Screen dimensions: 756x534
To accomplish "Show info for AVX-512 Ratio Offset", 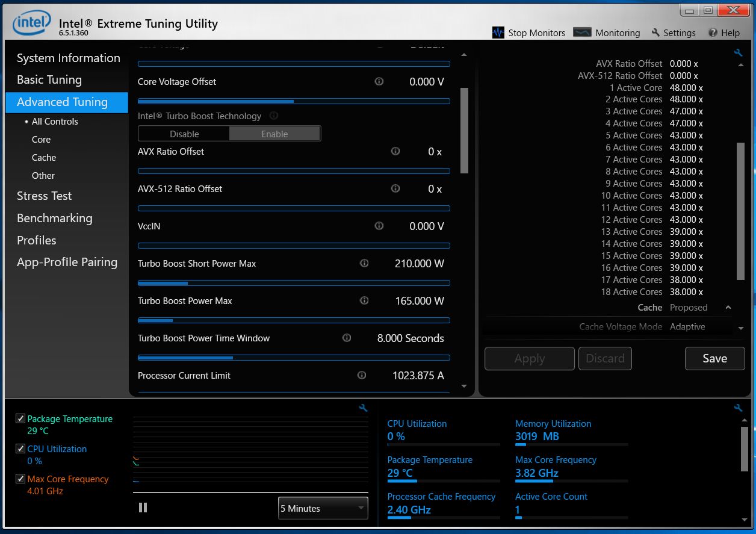I will (395, 188).
